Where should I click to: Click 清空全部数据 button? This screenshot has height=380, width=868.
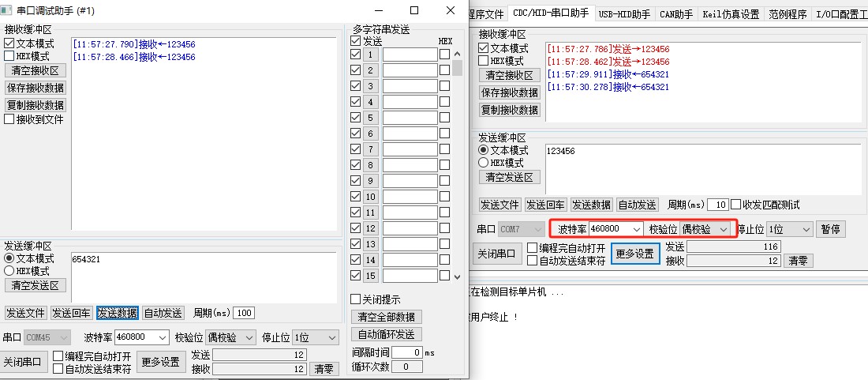click(386, 317)
